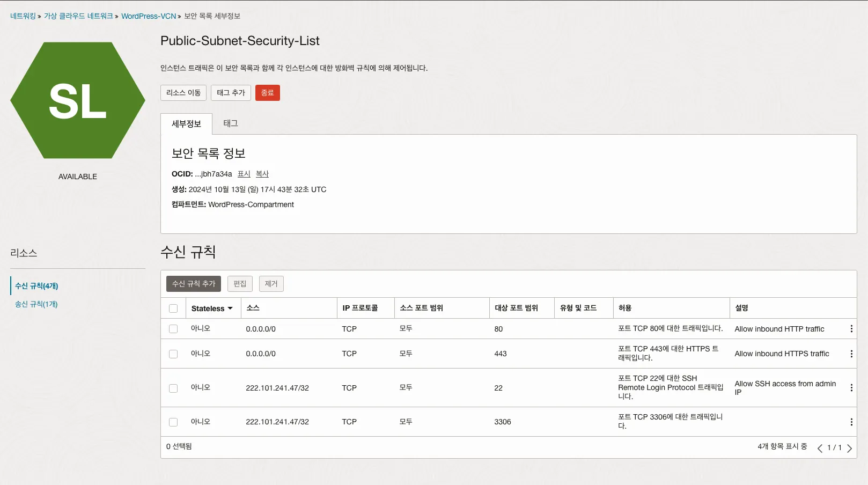Click the 리소스 이동 button
This screenshot has height=485, width=868.
183,93
